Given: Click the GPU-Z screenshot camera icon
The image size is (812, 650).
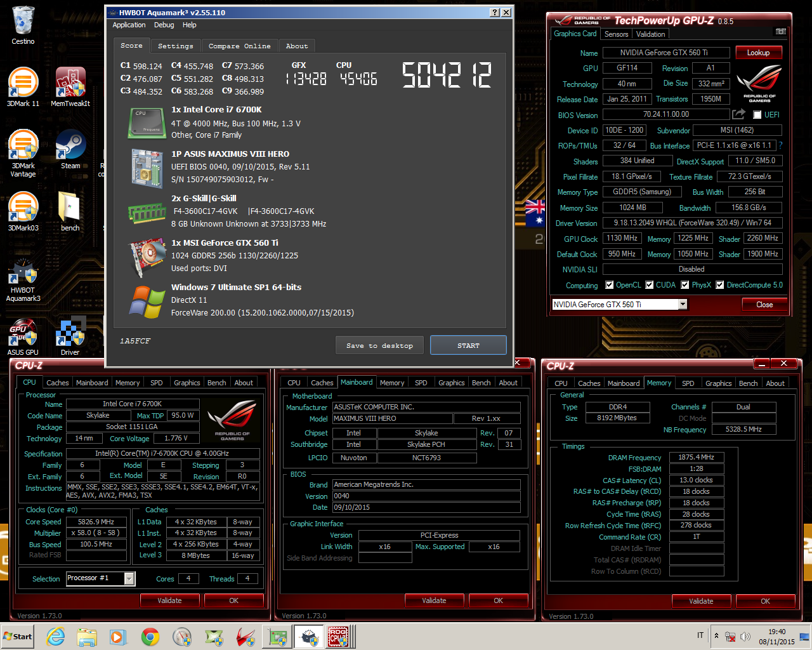Looking at the screenshot, I should click(x=781, y=32).
